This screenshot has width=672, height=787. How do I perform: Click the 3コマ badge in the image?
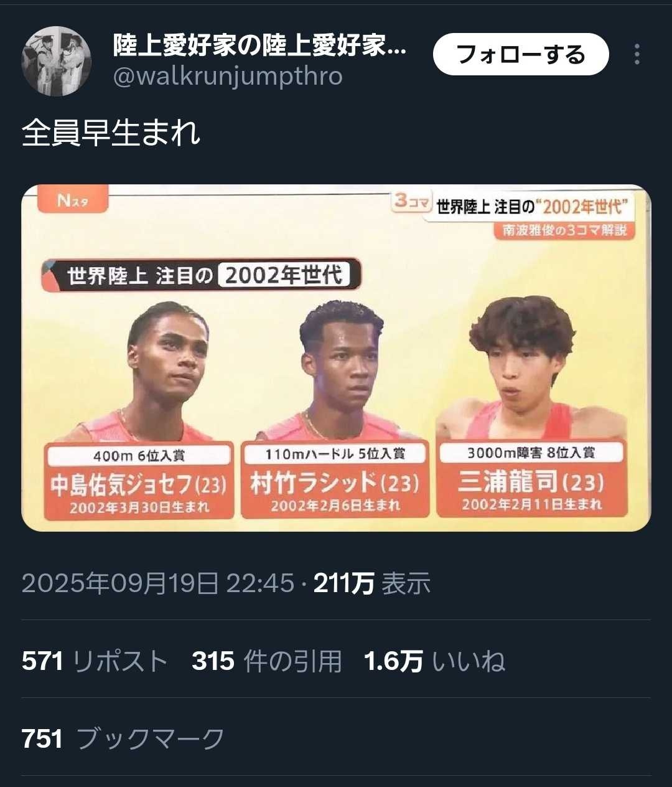pos(411,202)
